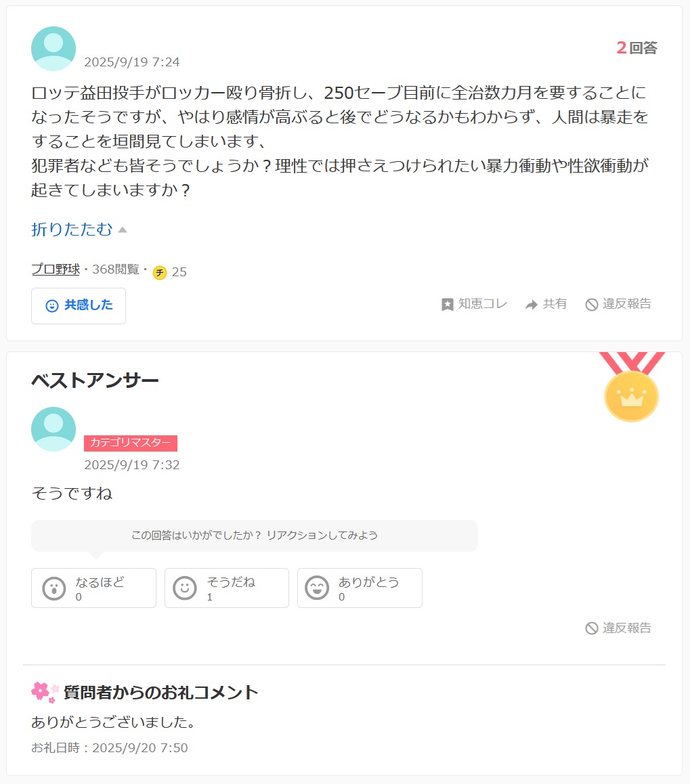
Task: Click the best answerer's profile avatar
Action: (53, 429)
